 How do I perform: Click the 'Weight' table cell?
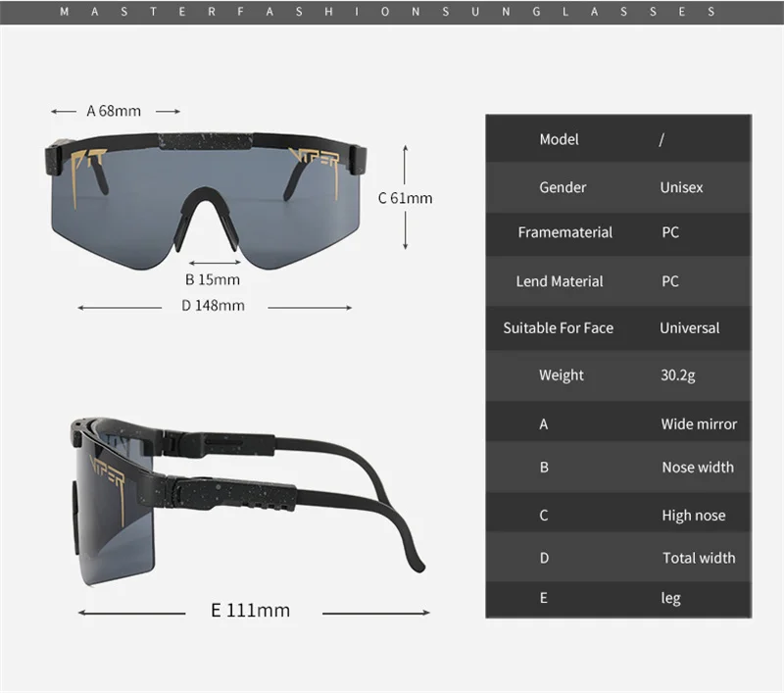coord(561,375)
